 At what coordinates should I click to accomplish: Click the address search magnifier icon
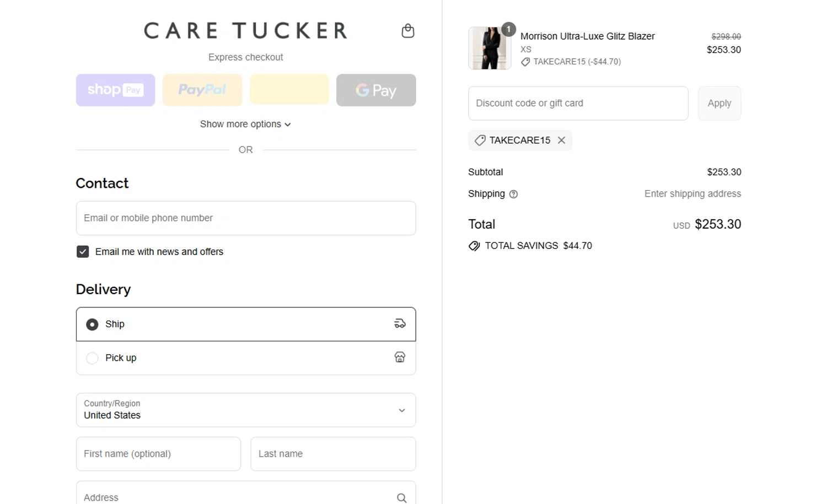pos(401,498)
